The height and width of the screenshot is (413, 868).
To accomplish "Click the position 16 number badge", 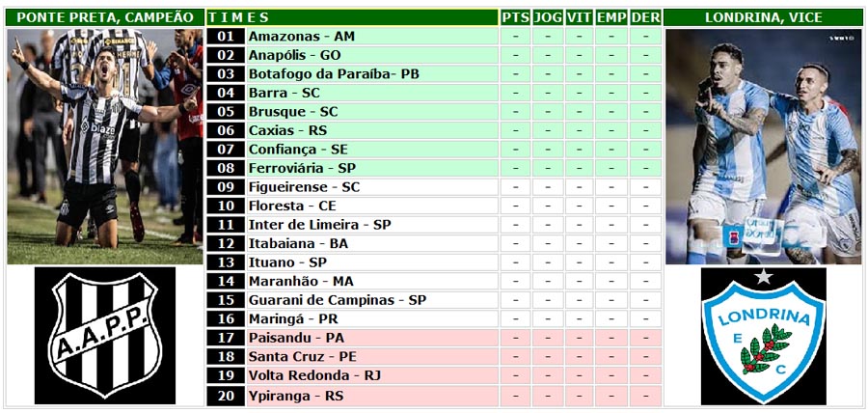I will pos(226,319).
